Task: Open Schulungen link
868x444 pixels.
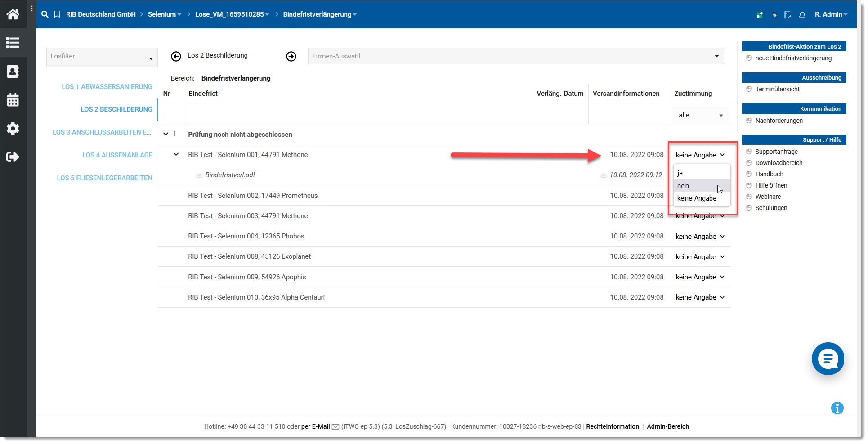Action: (x=771, y=208)
